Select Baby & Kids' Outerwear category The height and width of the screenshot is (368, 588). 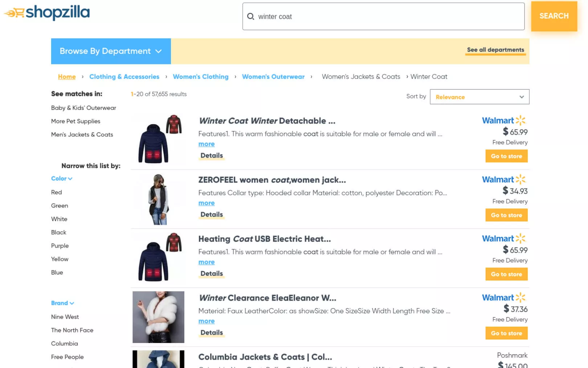83,108
